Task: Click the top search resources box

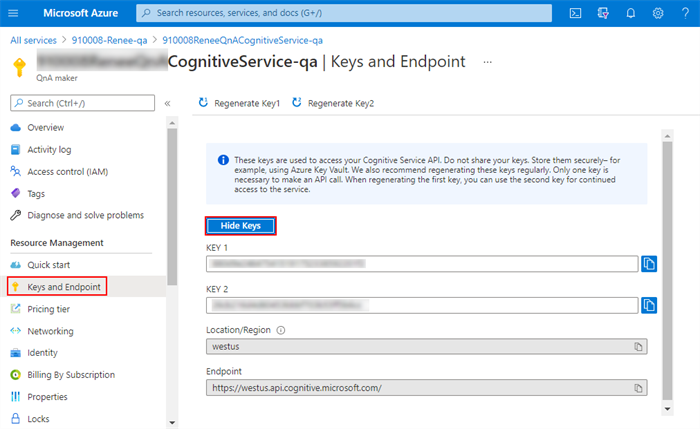Action: (344, 13)
